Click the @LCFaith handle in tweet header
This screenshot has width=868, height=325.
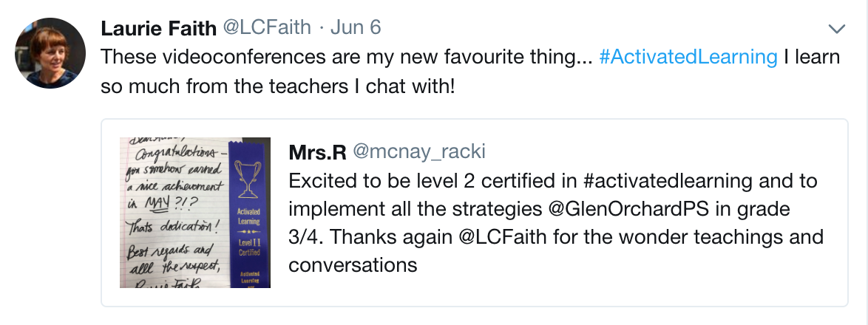268,28
